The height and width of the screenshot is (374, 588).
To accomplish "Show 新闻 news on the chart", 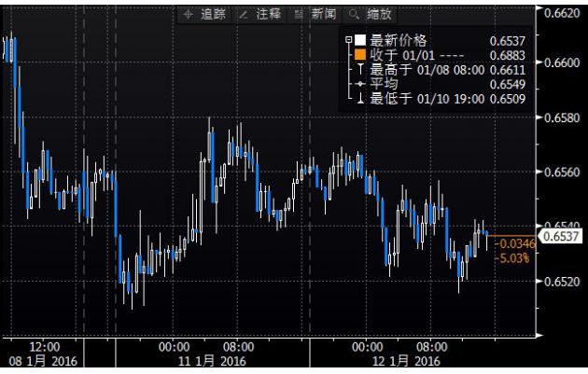I will coord(324,14).
